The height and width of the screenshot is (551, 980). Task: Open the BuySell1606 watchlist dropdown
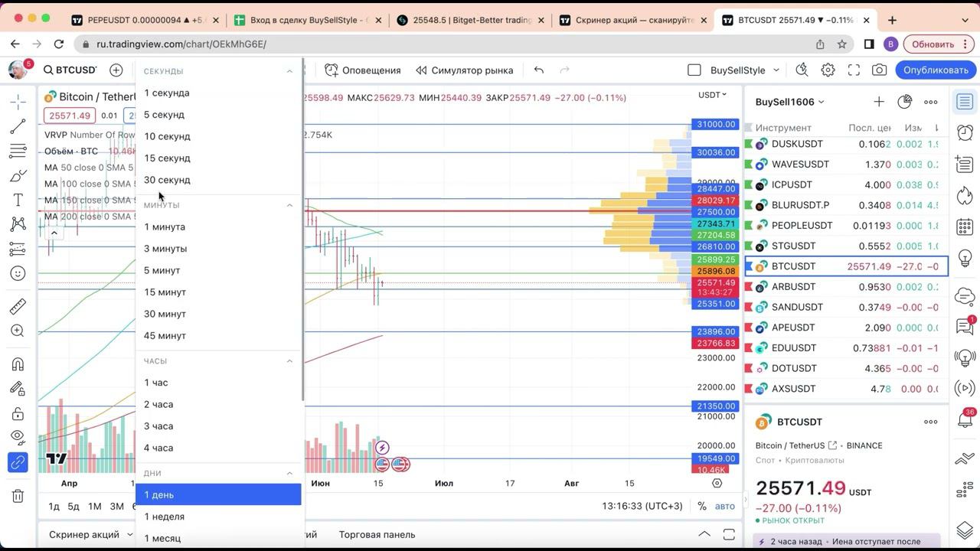(789, 102)
